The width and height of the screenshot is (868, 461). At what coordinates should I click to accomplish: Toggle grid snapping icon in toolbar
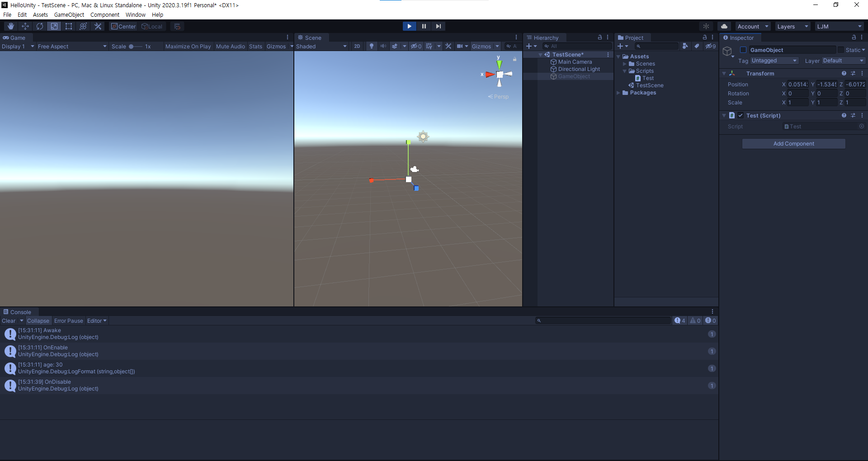(x=177, y=26)
